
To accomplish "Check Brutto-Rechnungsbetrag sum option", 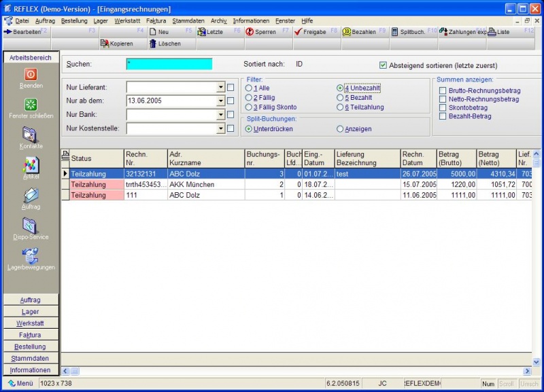I will (x=443, y=90).
